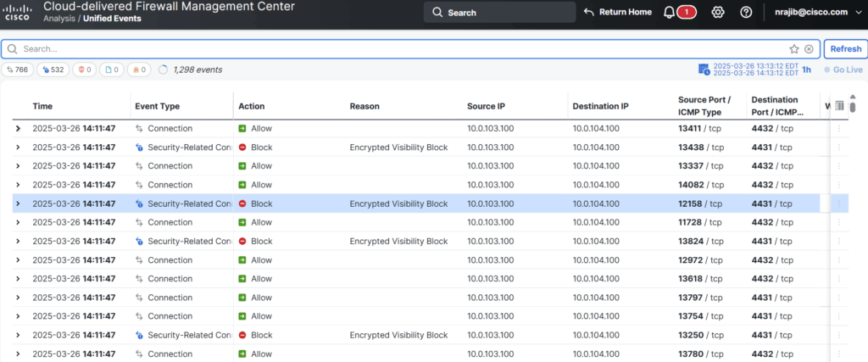Open the notifications bell

670,12
